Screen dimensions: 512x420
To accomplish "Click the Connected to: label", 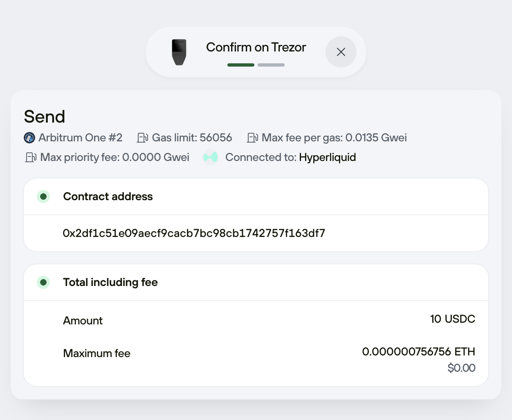I will coord(261,157).
